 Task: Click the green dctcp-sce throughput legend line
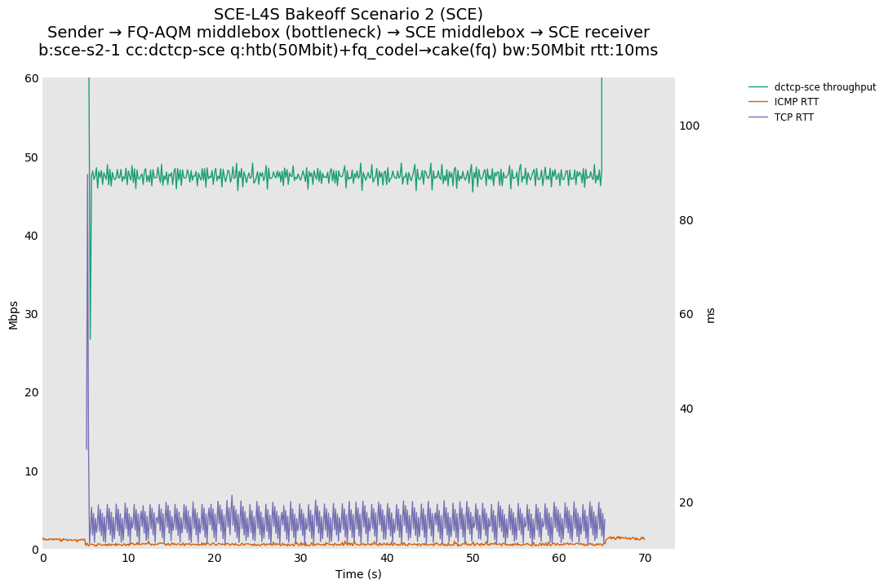pyautogui.click(x=759, y=86)
